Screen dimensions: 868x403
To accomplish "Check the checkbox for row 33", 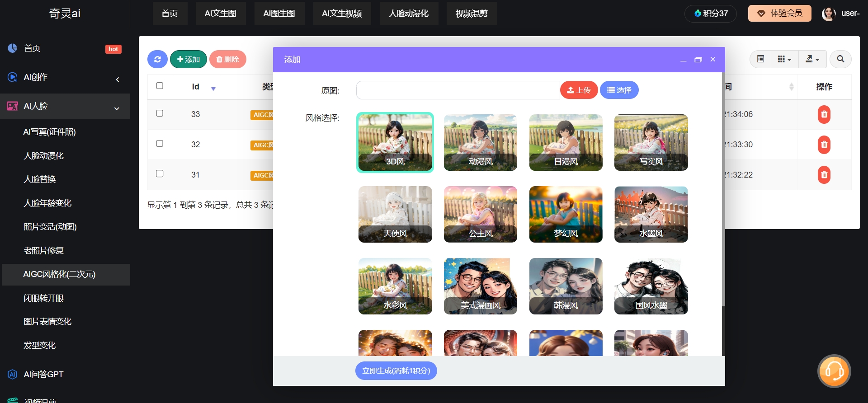I will 160,113.
